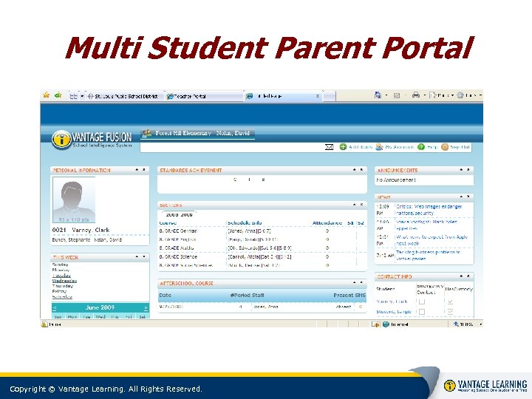Open news about web images endangering national security

coord(429,210)
